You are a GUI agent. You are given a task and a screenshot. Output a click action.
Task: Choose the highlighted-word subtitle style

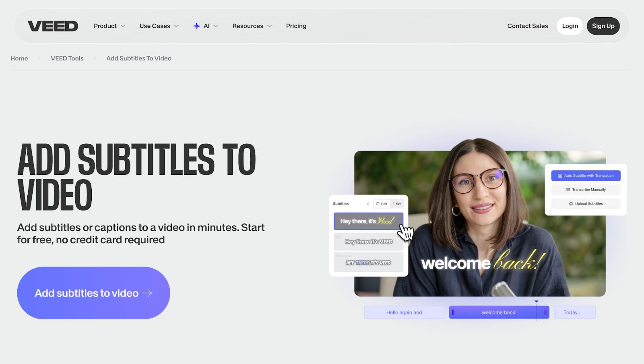pyautogui.click(x=368, y=262)
